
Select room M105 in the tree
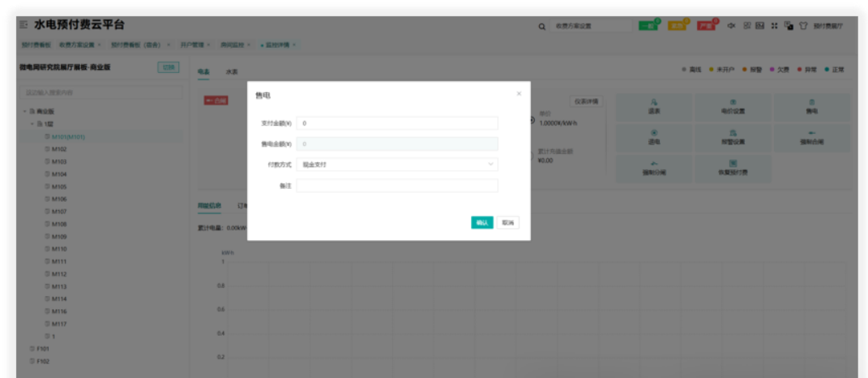pos(59,187)
